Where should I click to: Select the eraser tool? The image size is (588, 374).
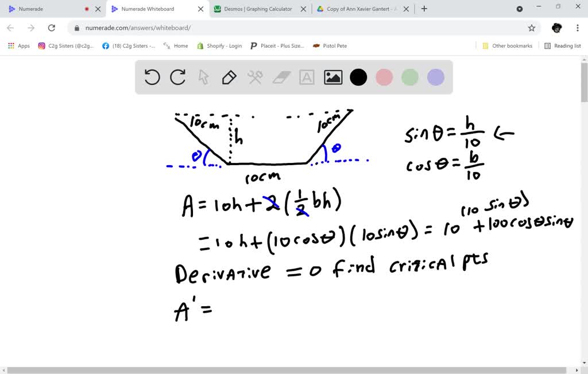(281, 77)
